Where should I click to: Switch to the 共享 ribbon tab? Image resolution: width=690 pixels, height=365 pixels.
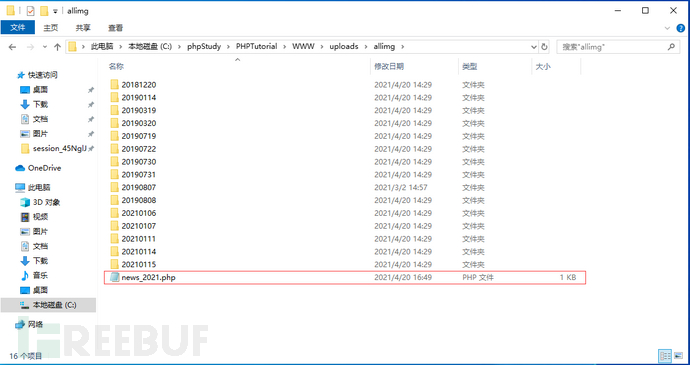point(83,28)
